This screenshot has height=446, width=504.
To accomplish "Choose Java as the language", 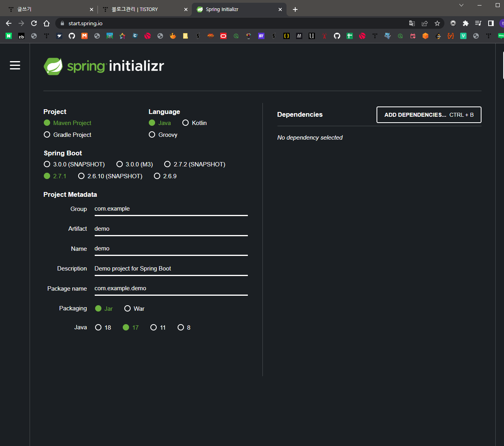I will tap(152, 123).
